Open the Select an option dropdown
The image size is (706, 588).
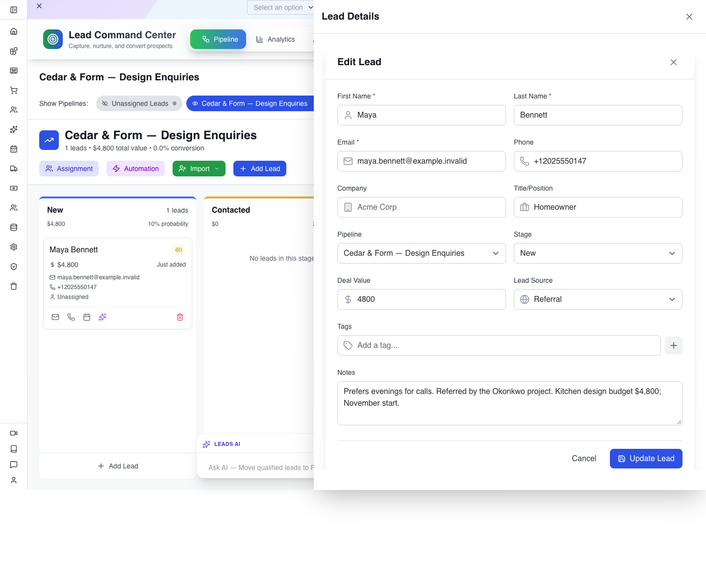click(280, 7)
